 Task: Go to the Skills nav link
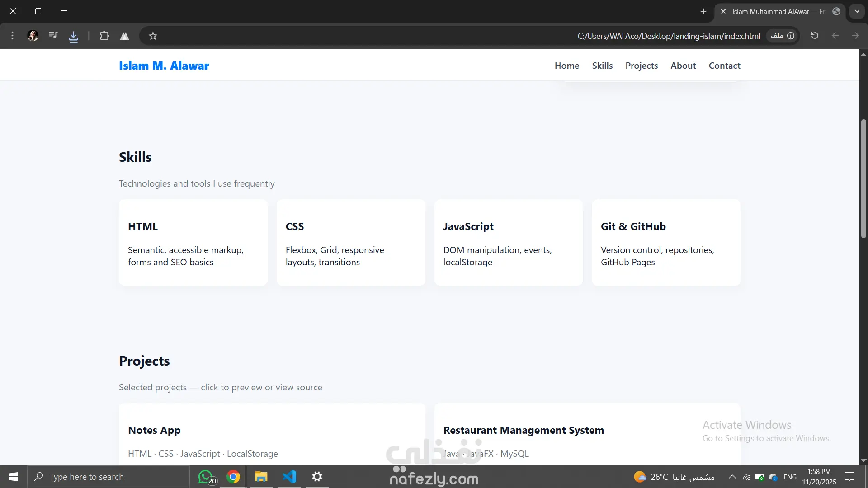pos(602,66)
